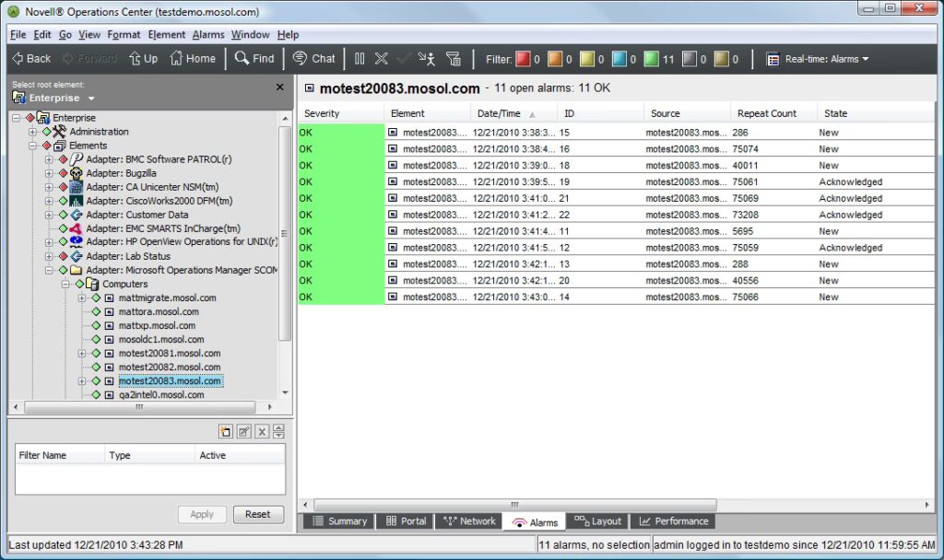Click the Back button in toolbar
Screen dimensions: 944x560
pyautogui.click(x=30, y=58)
